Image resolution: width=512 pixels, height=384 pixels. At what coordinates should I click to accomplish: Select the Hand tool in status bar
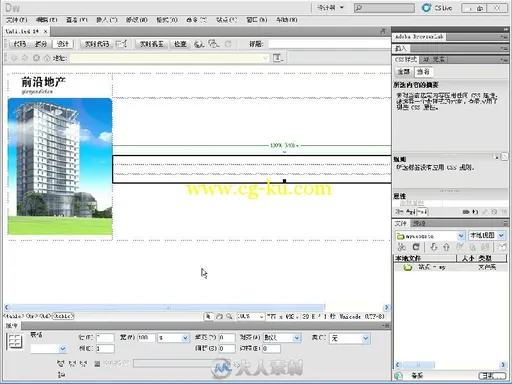(x=219, y=316)
